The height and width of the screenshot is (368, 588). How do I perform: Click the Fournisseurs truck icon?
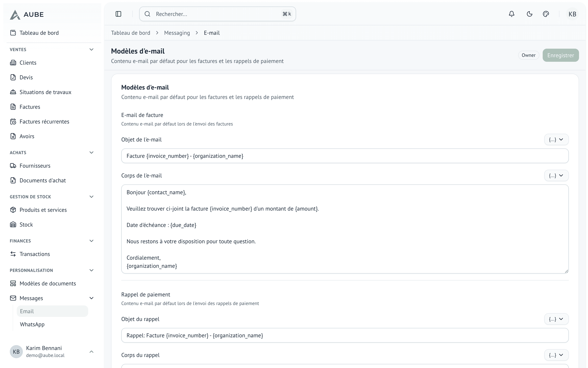pyautogui.click(x=13, y=166)
